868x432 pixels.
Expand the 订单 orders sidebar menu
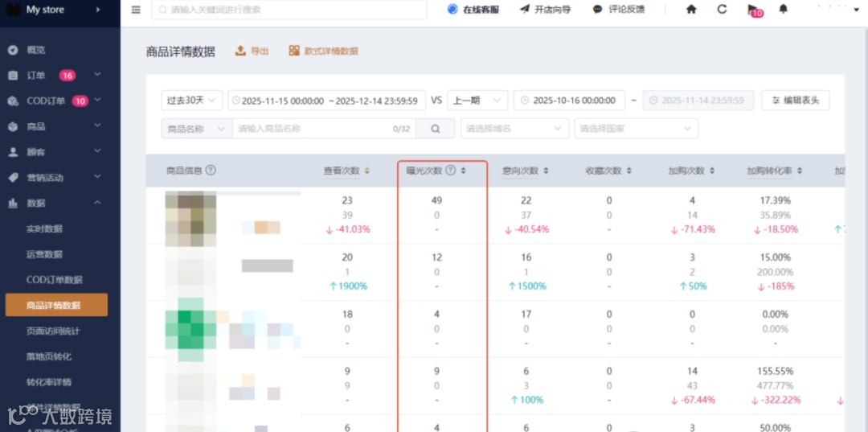(x=97, y=75)
